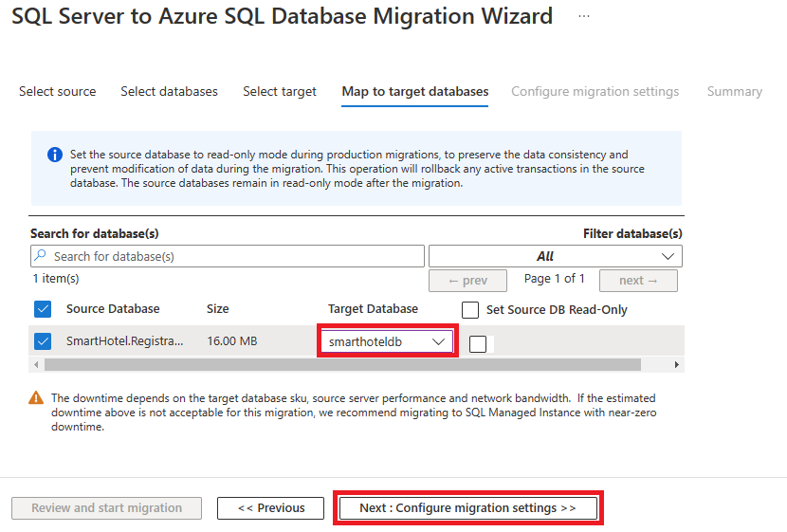Toggle the select-all Source Database checkbox
The height and width of the screenshot is (532, 787).
pos(43,309)
